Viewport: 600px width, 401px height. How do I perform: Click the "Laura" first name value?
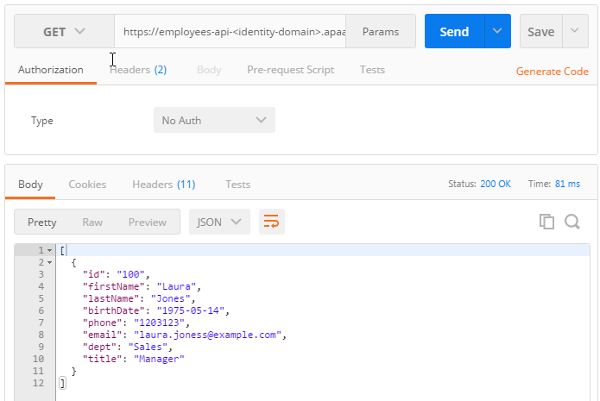[x=176, y=287]
